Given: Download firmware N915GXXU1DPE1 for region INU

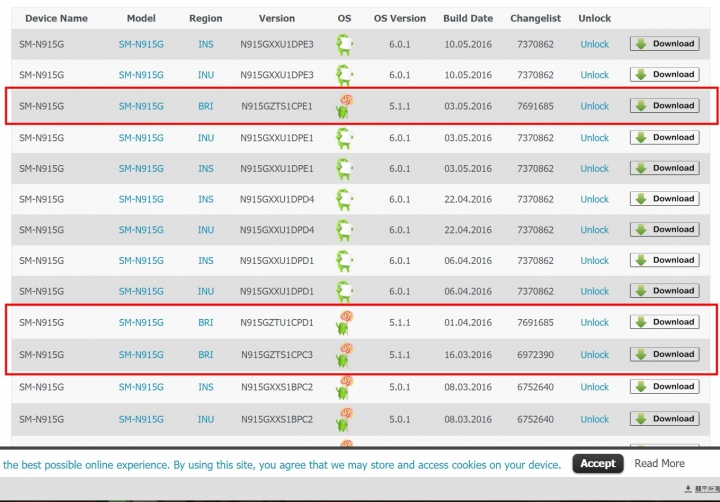Looking at the screenshot, I should (664, 138).
